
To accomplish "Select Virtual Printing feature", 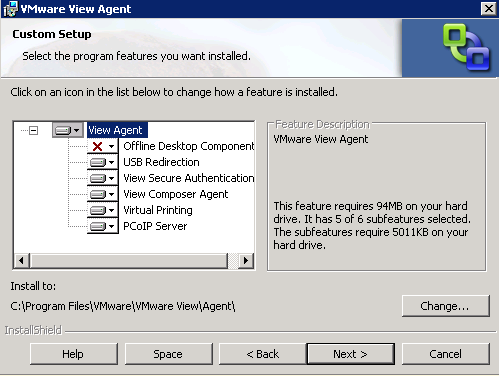I will 158,210.
